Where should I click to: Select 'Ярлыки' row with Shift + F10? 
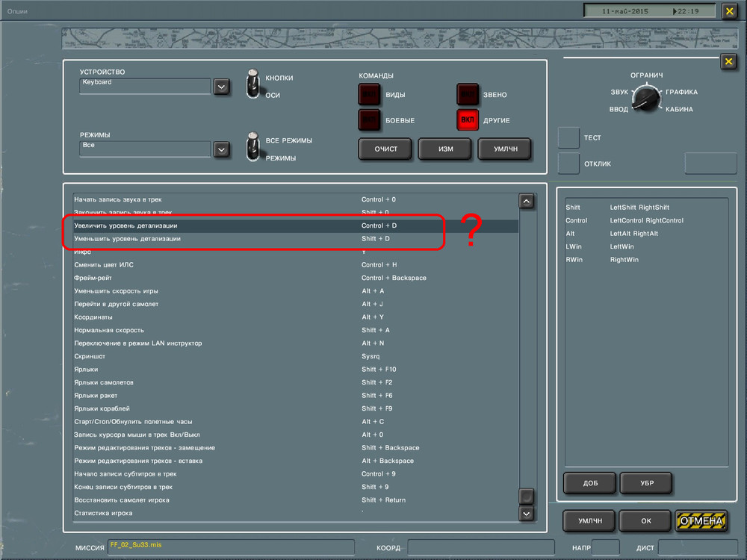coord(295,370)
